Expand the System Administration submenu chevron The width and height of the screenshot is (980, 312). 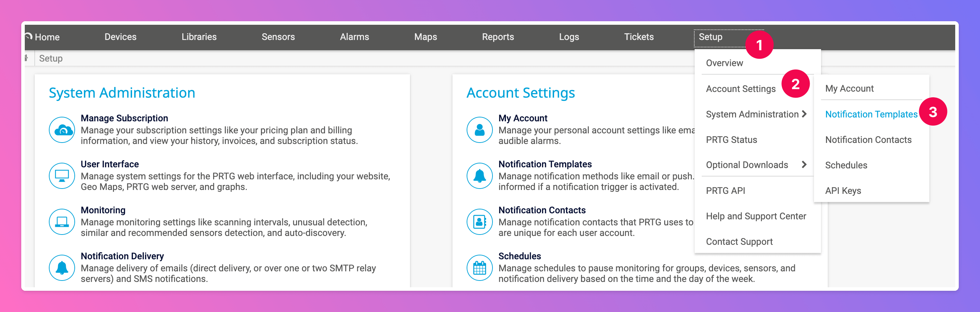[804, 114]
